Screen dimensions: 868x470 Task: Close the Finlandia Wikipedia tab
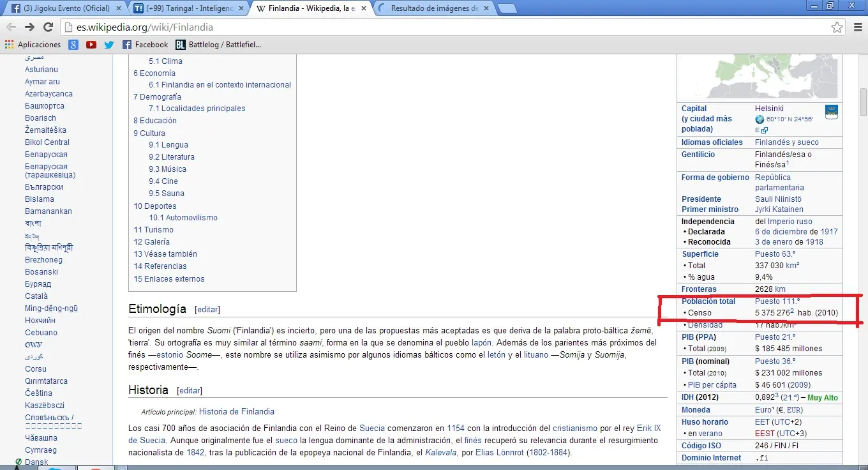click(x=364, y=9)
